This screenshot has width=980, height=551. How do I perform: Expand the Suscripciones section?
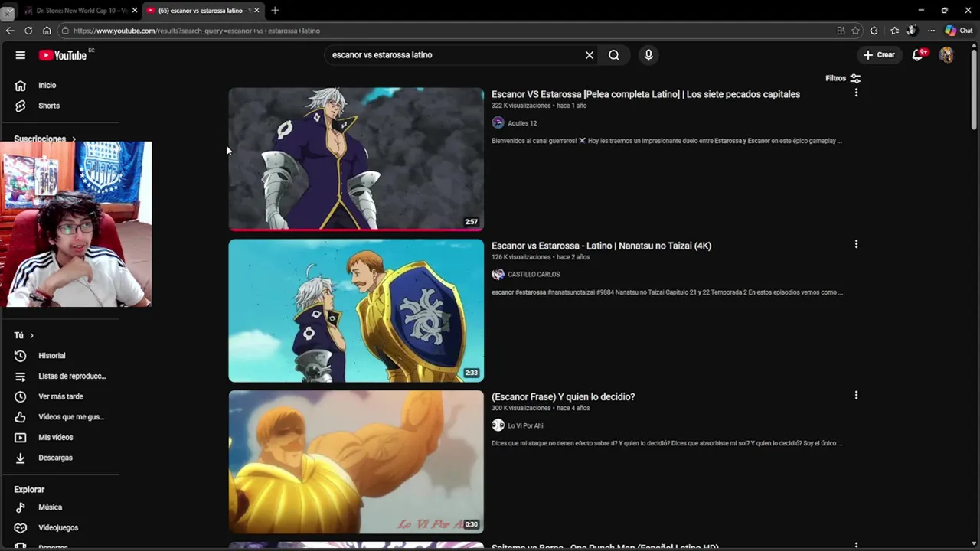(44, 139)
